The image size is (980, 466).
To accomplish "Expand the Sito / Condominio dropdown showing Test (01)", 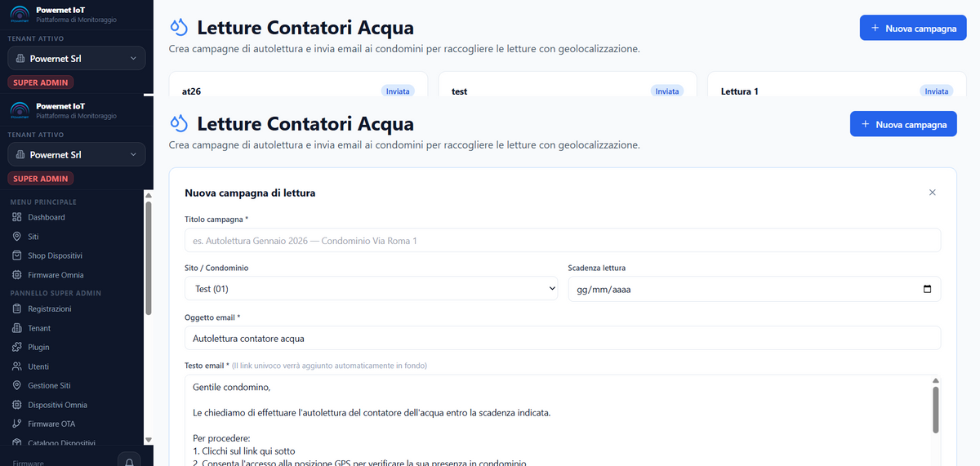I will [371, 289].
